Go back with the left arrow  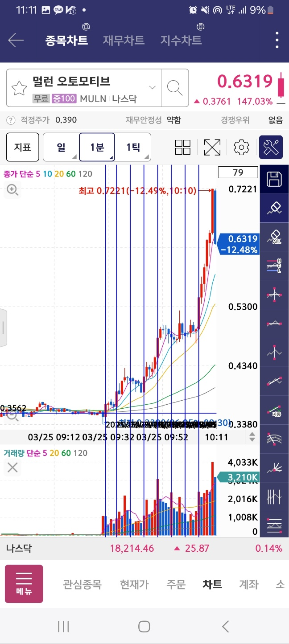pos(16,40)
